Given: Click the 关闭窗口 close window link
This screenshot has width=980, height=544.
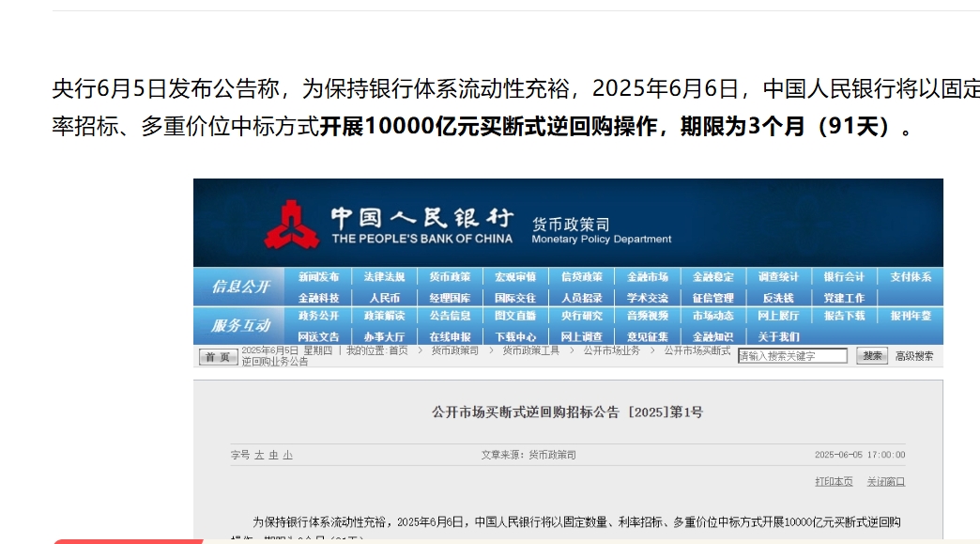Looking at the screenshot, I should click(885, 481).
